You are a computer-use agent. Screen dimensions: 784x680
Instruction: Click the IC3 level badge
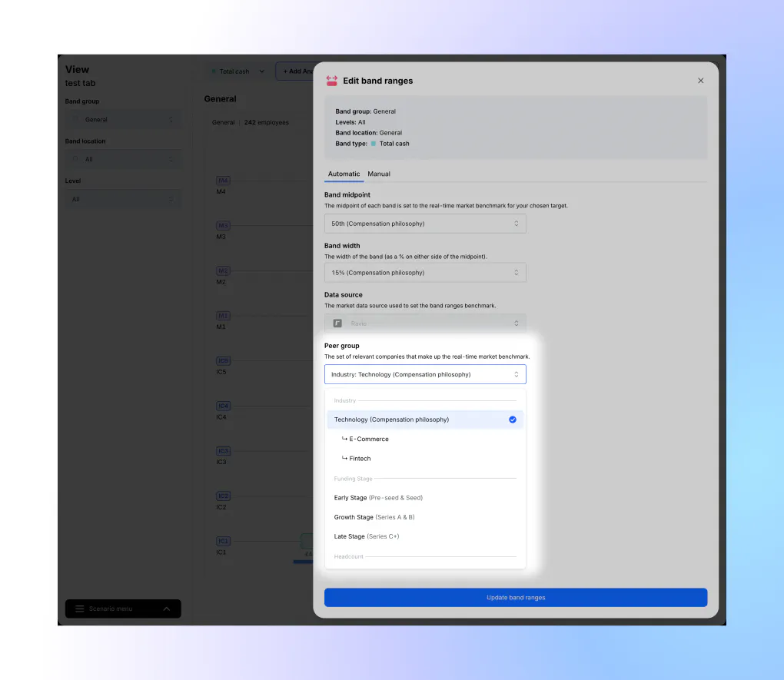tap(223, 451)
